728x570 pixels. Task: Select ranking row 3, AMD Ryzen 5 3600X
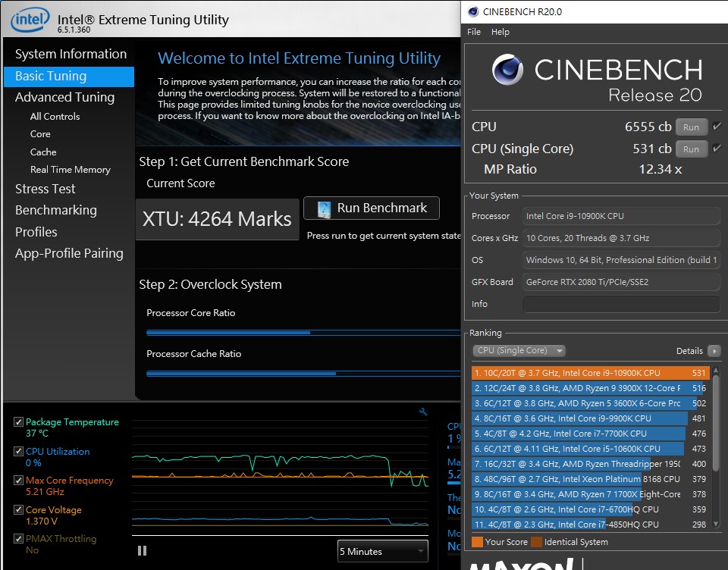tap(590, 403)
